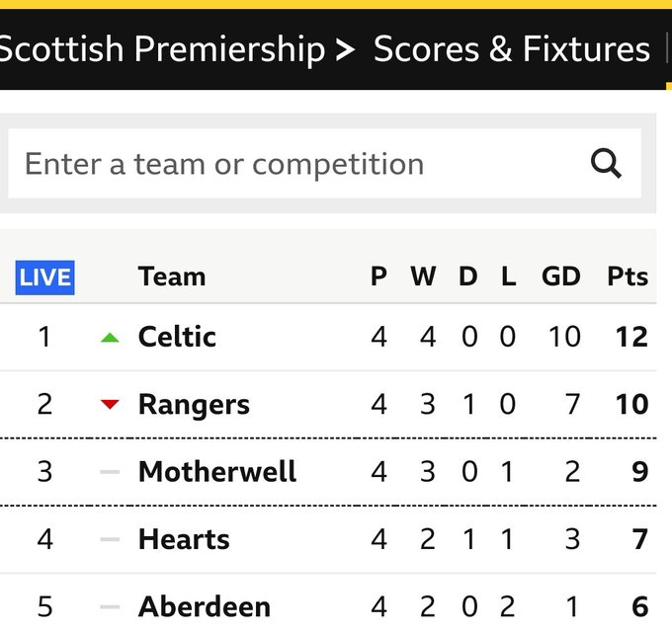Screen dimensions: 672x632
Task: Click Celtic's 12 points value
Action: coord(631,337)
